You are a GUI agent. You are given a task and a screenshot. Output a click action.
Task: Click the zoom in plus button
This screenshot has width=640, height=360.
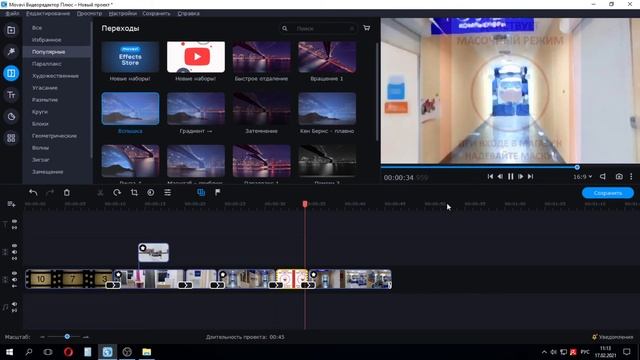point(86,337)
